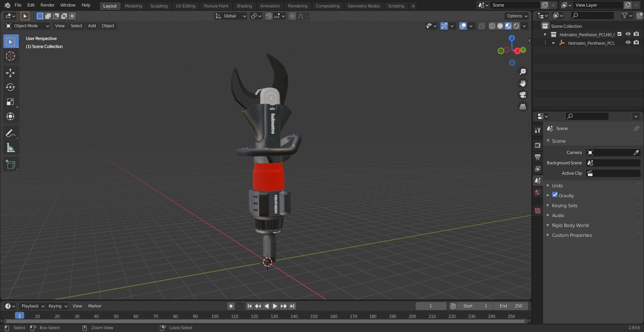Screen dimensions: 644x332
Task: Toggle X-Ray mode
Action: click(x=481, y=26)
